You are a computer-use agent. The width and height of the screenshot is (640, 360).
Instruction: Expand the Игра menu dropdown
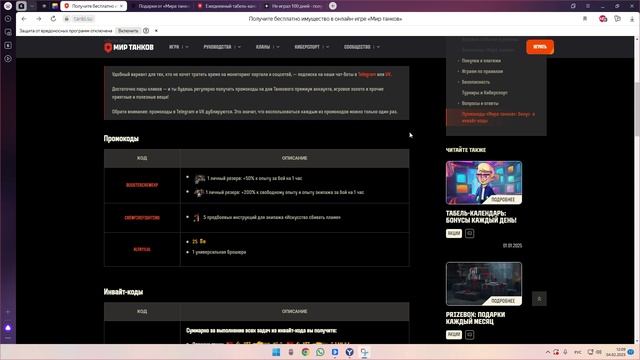[179, 47]
